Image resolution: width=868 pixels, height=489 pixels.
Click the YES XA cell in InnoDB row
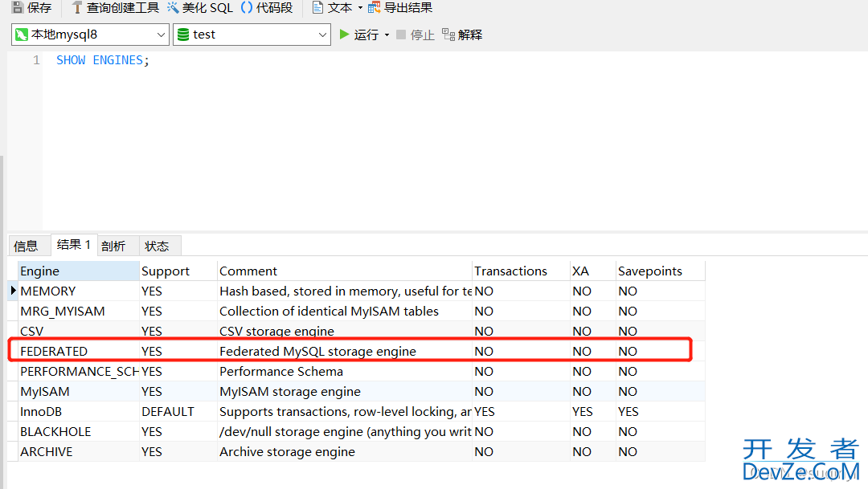click(593, 412)
